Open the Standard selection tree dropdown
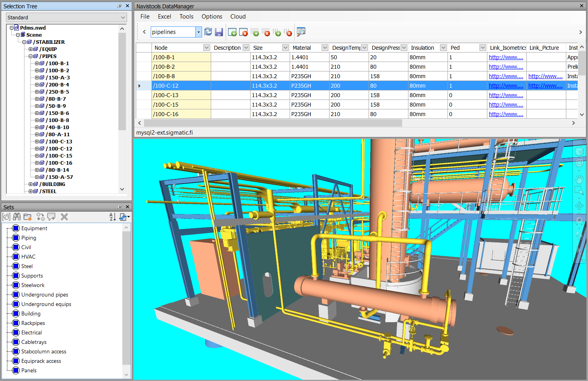588x381 pixels. click(x=123, y=18)
